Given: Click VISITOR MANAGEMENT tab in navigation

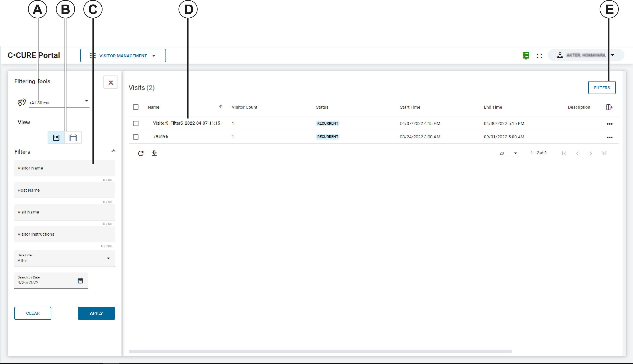Looking at the screenshot, I should point(123,56).
